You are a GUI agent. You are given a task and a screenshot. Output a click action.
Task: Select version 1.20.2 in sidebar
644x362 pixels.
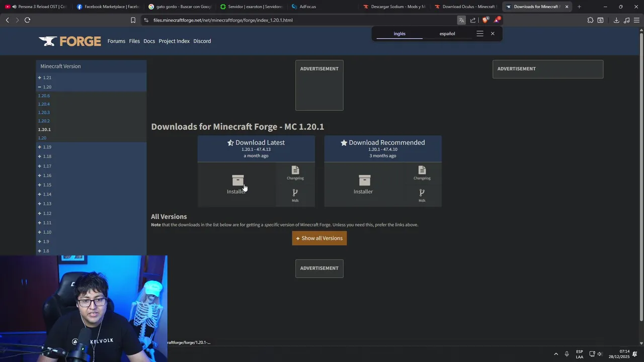coord(44,121)
